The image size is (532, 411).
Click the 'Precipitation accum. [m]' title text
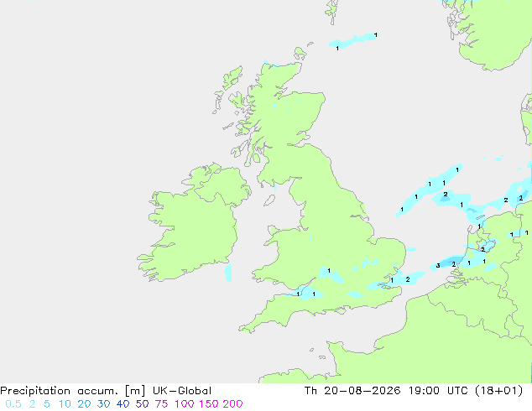coord(73,391)
